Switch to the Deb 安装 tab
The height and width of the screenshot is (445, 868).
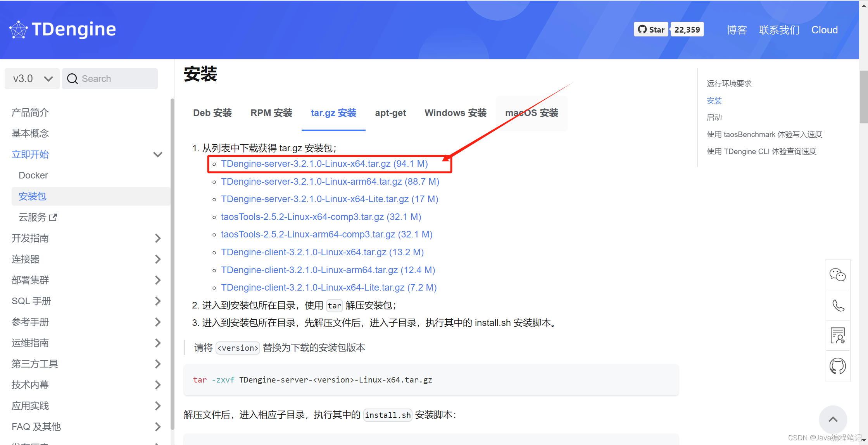pos(212,113)
